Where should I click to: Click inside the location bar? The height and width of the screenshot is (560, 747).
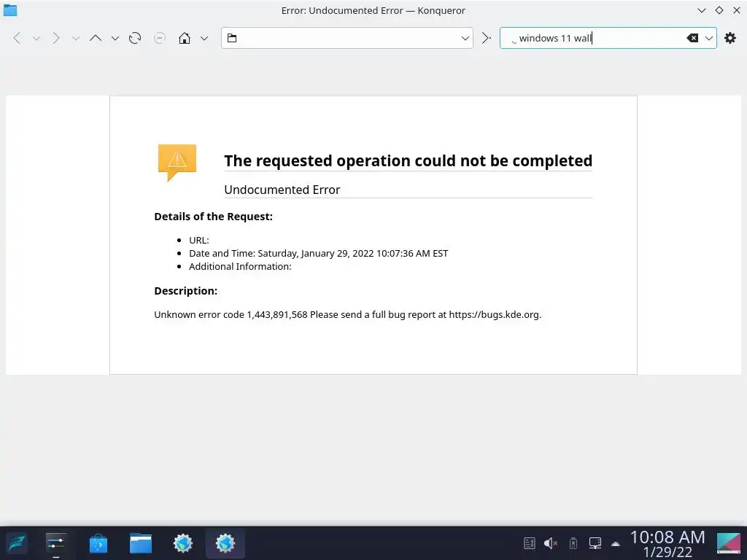coord(347,38)
